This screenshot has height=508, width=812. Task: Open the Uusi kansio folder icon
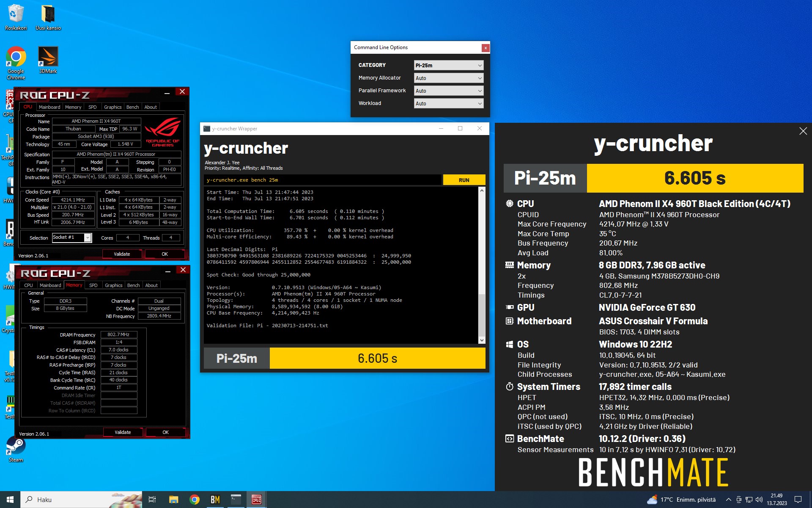[x=48, y=17]
